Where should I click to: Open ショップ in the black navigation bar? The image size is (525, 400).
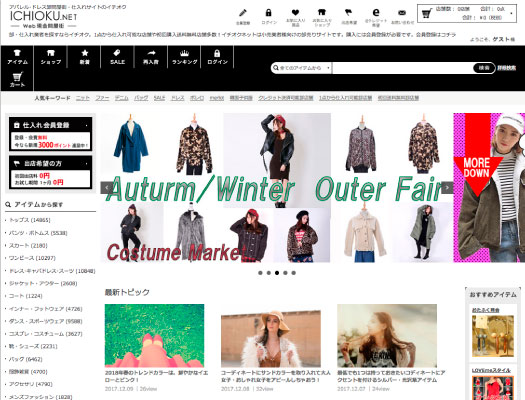pos(51,57)
